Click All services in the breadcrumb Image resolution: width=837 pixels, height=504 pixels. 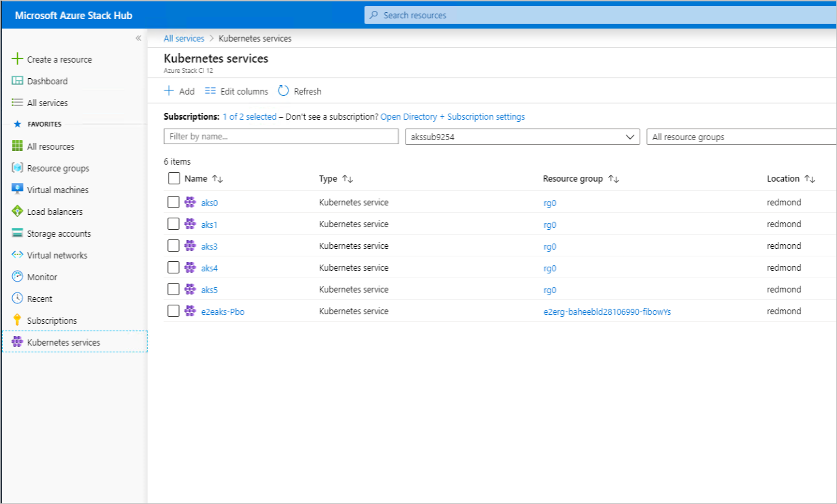[x=183, y=38]
